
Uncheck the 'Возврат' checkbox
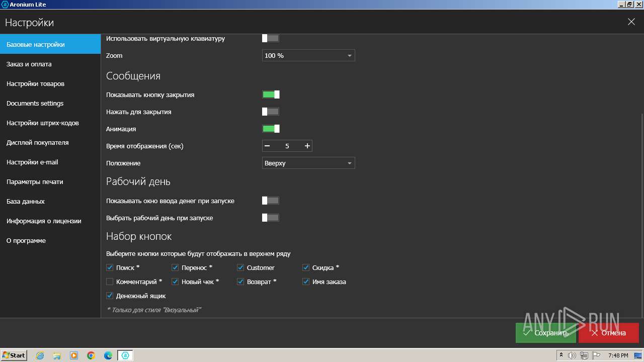coord(240,282)
